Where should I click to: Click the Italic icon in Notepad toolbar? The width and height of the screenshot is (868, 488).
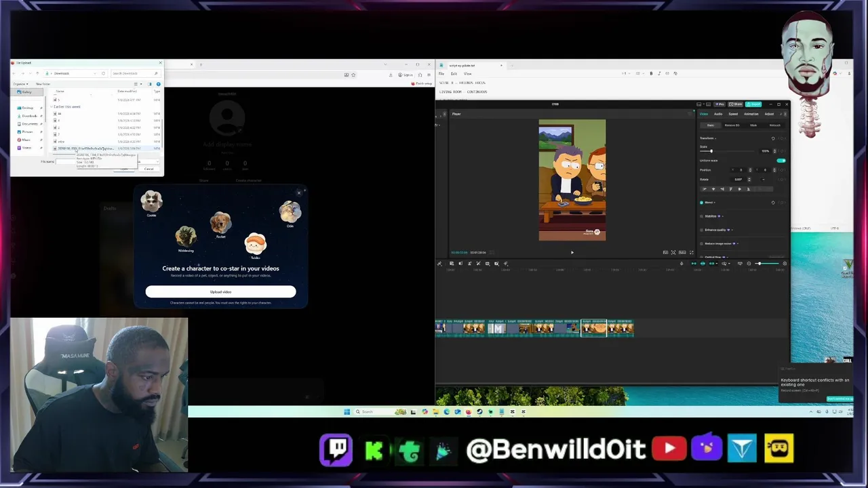pos(659,73)
